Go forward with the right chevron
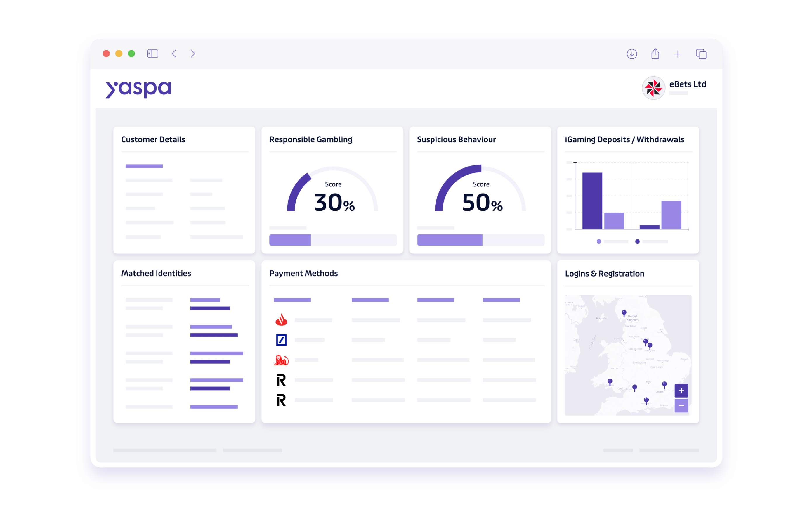The image size is (812, 532). [193, 53]
